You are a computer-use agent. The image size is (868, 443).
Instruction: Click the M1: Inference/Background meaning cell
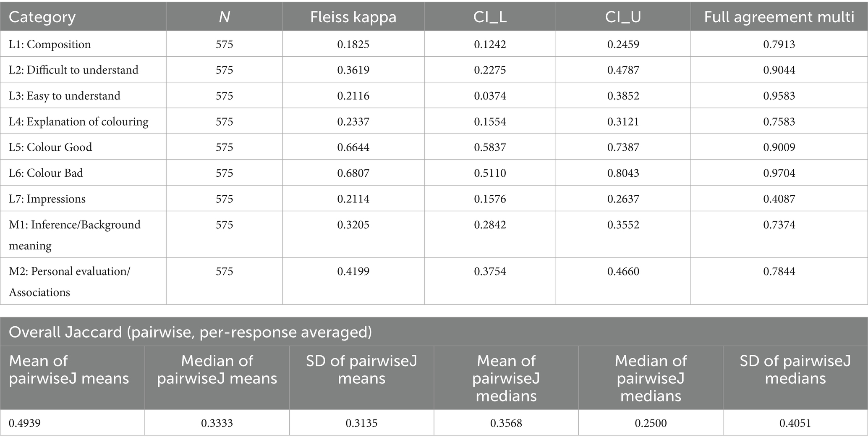pyautogui.click(x=74, y=235)
